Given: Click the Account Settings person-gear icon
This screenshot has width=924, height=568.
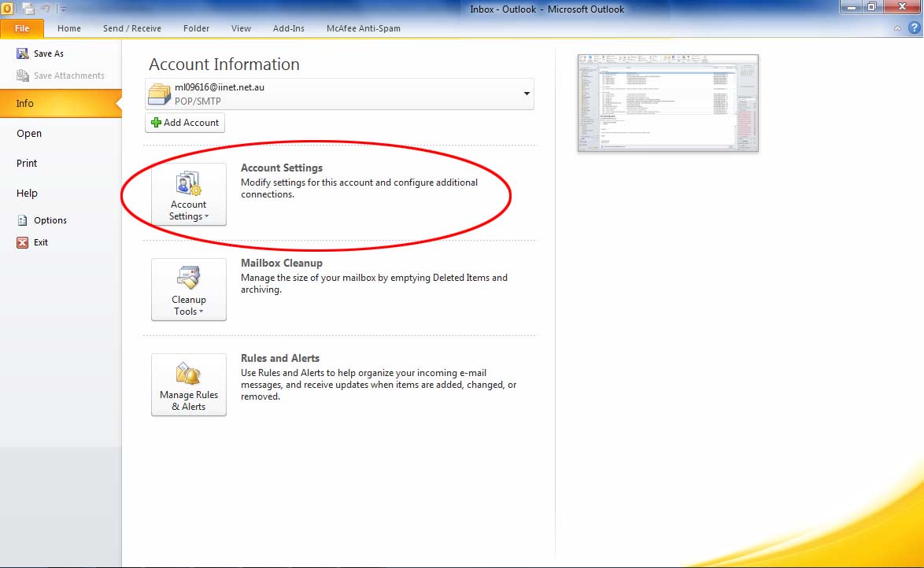Looking at the screenshot, I should (x=189, y=183).
